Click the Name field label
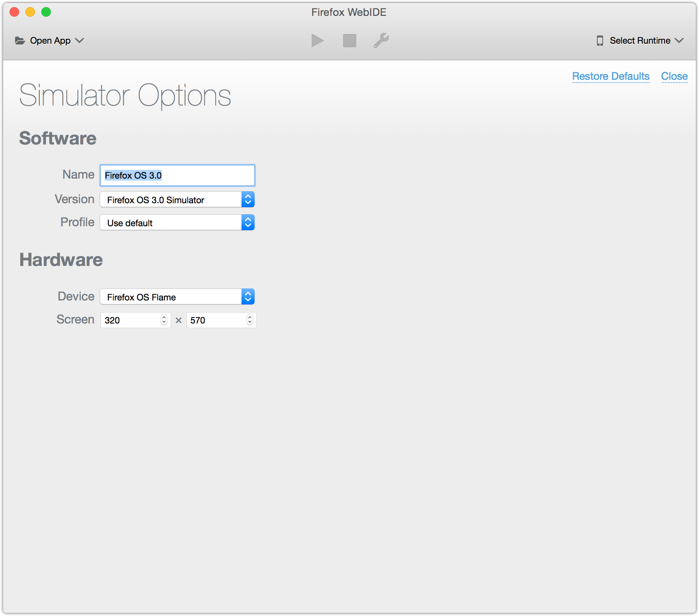This screenshot has height=616, width=699. pyautogui.click(x=78, y=175)
